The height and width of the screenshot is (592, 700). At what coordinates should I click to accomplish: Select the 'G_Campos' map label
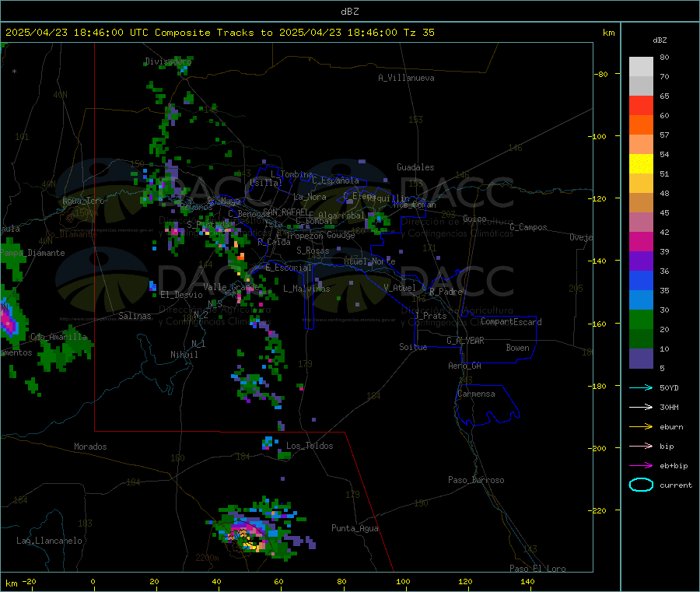click(529, 227)
